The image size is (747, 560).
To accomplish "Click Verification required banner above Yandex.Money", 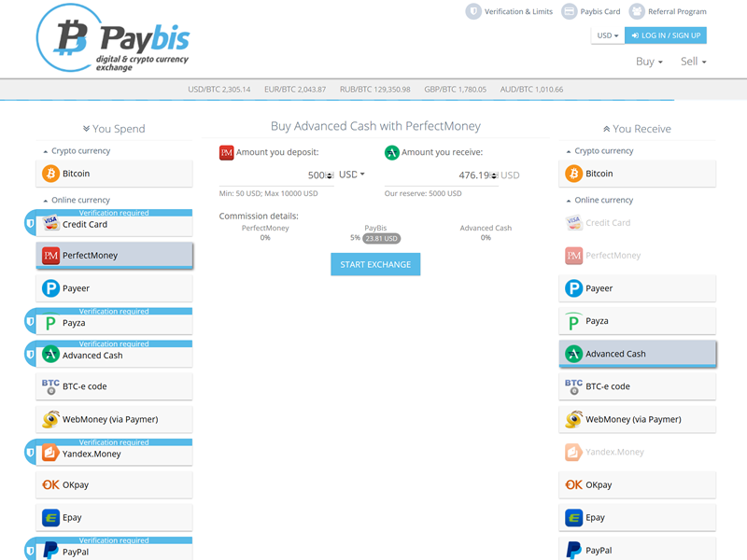I will coord(114,441).
